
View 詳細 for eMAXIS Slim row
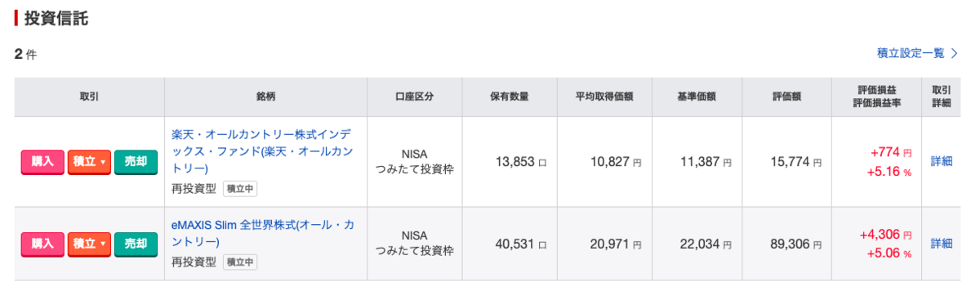point(942,244)
